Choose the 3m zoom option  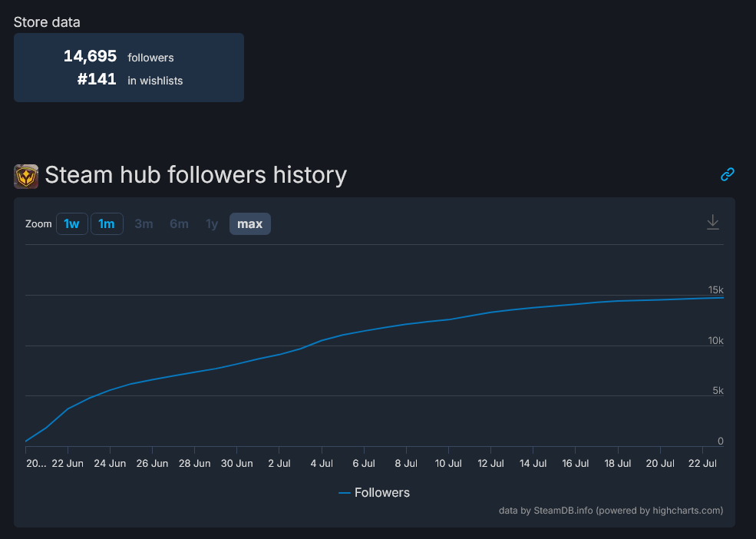pyautogui.click(x=144, y=224)
